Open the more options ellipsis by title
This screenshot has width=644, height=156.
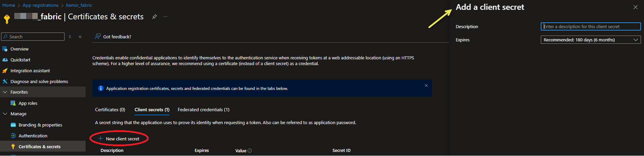[165, 17]
